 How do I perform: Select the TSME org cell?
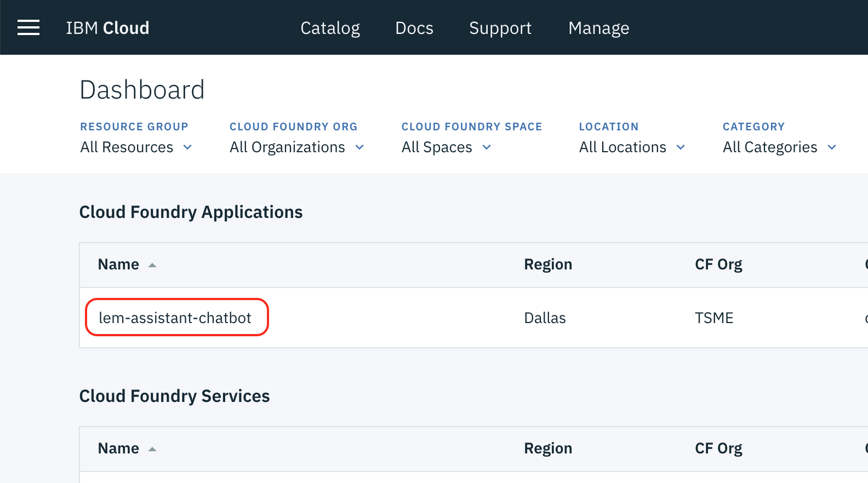(714, 318)
